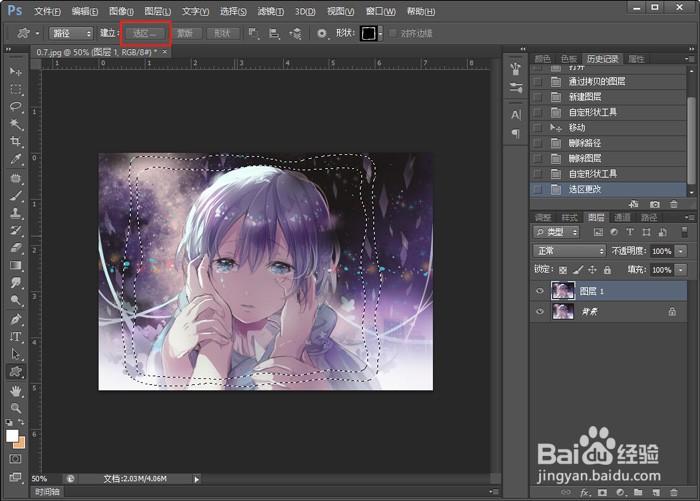Switch to 色板 tab
The height and width of the screenshot is (501, 700).
[569, 59]
